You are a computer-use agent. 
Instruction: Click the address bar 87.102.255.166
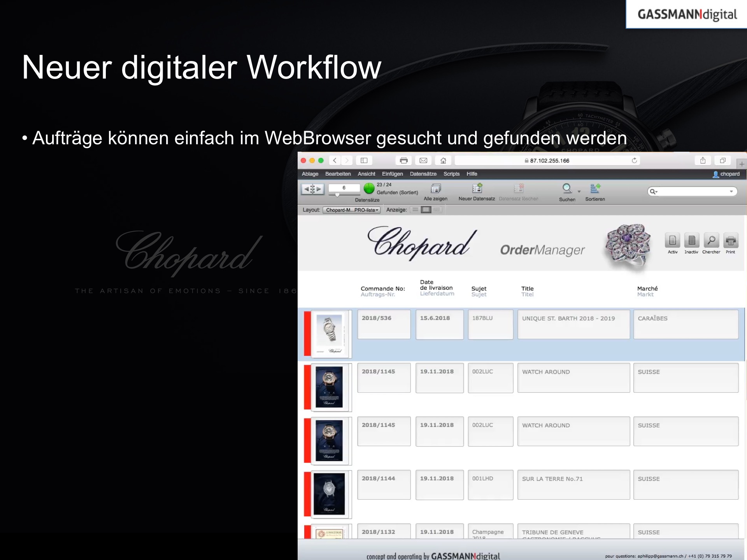[x=547, y=161]
